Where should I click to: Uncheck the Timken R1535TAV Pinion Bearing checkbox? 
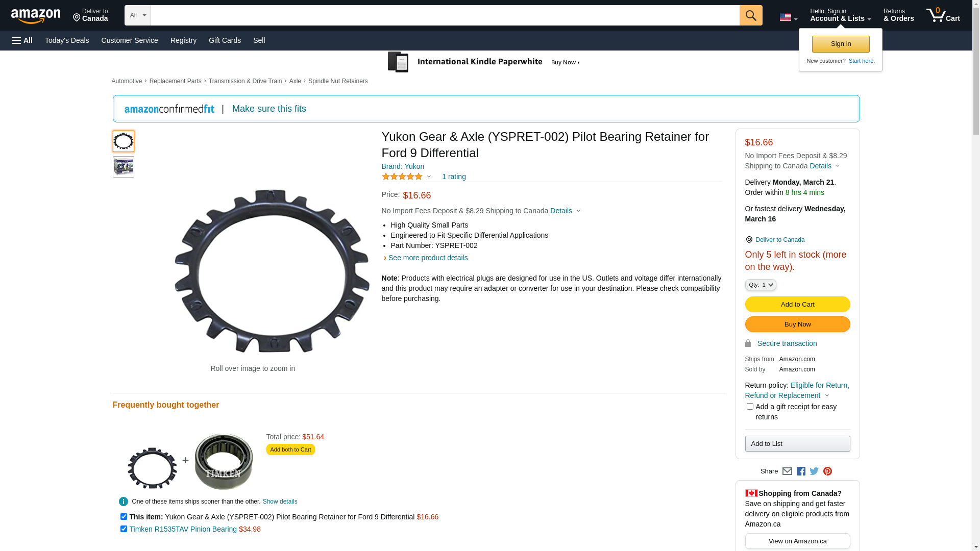click(x=124, y=529)
